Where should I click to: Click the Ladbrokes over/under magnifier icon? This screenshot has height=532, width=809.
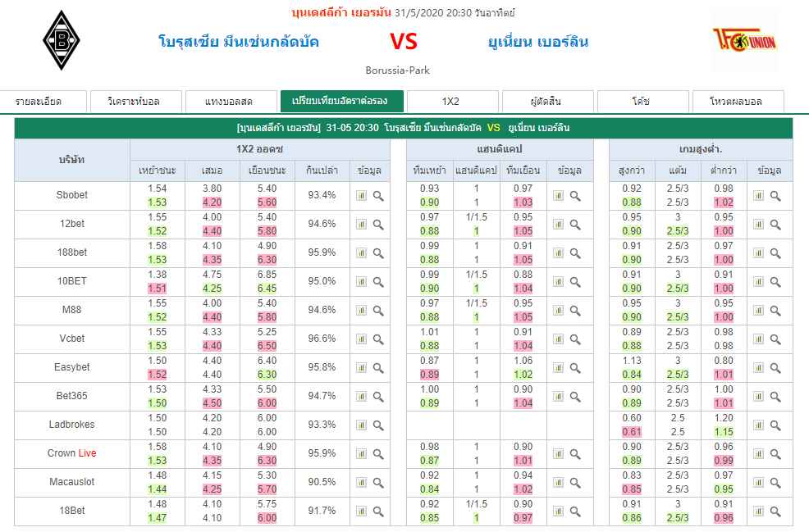coord(775,425)
